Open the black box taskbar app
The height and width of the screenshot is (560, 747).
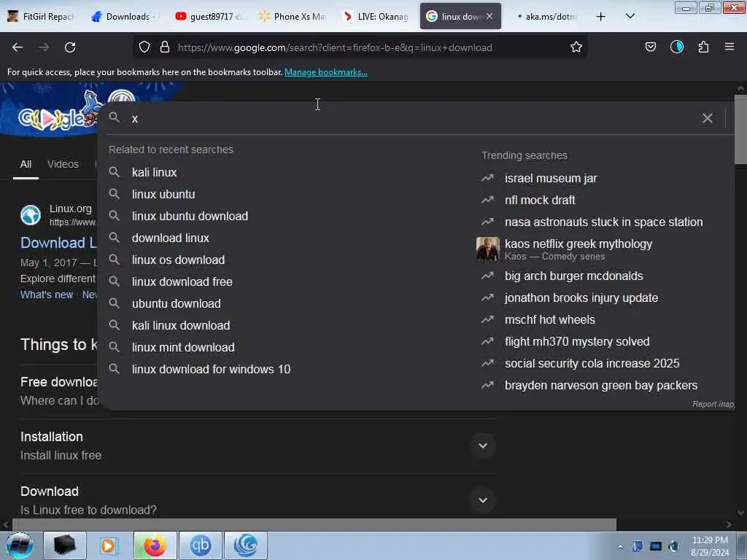point(65,545)
